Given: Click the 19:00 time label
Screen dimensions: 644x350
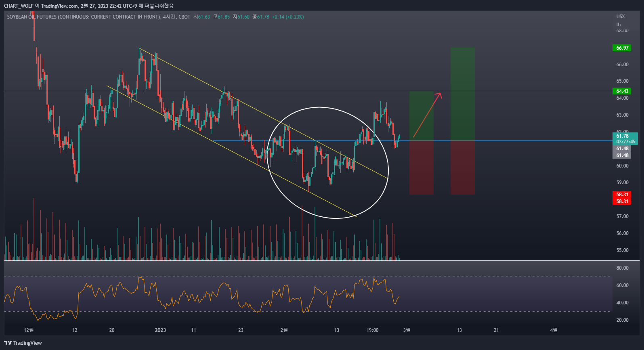Looking at the screenshot, I should (x=372, y=330).
